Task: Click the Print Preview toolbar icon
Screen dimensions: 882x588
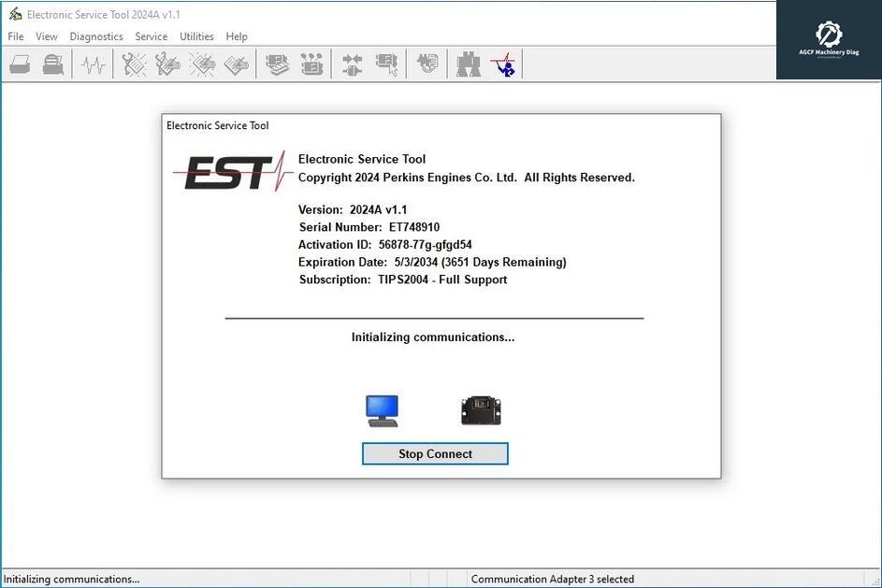Action: pyautogui.click(x=53, y=65)
